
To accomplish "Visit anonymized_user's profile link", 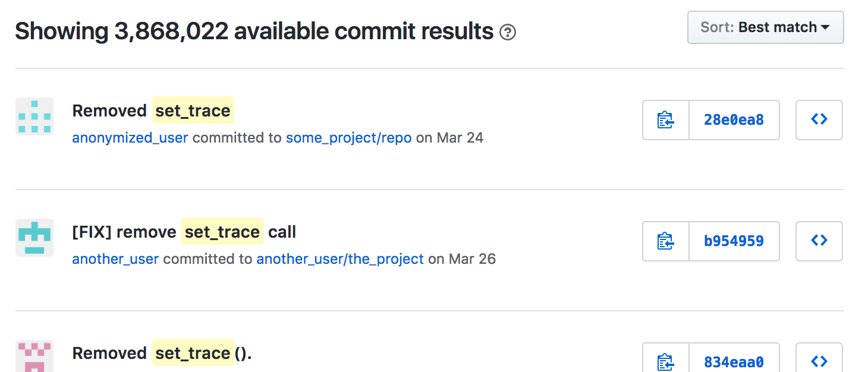I will tap(130, 138).
